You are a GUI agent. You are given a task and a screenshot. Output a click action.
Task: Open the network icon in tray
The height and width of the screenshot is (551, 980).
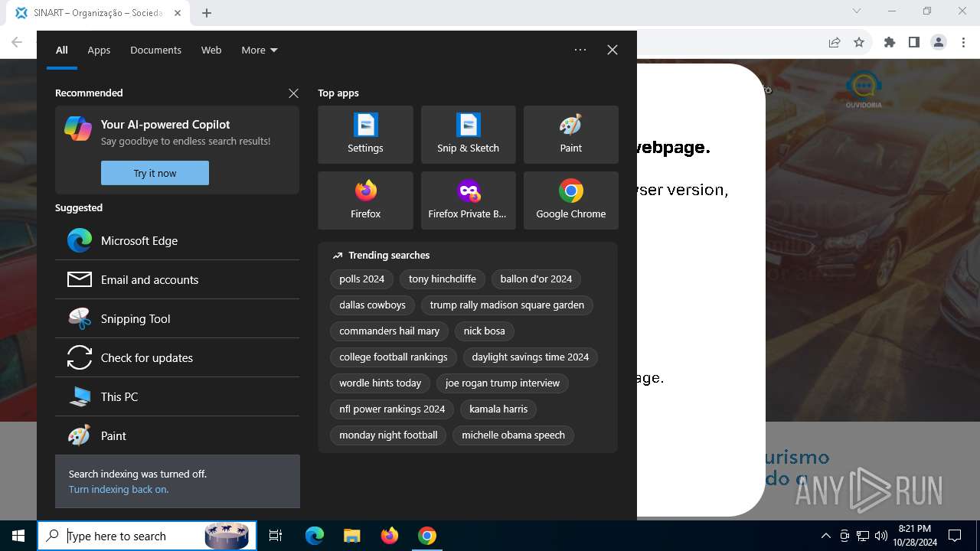[863, 536]
